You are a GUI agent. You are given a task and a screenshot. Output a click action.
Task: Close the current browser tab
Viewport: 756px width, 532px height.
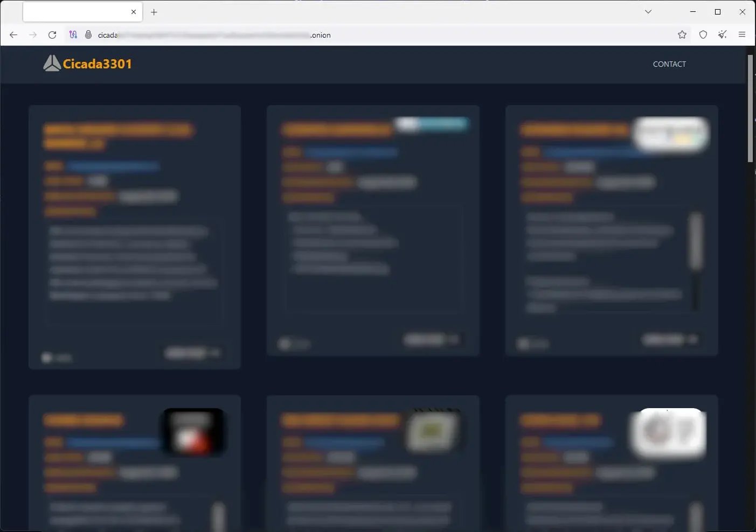point(134,12)
